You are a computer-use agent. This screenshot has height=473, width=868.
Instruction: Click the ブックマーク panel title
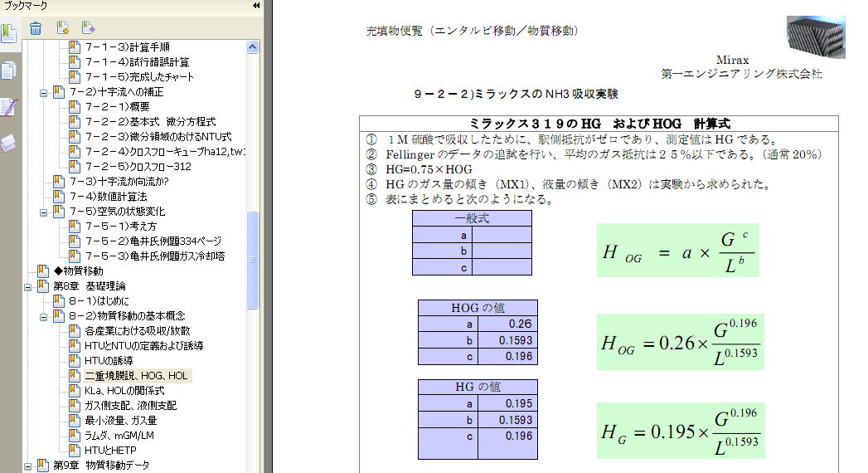[26, 6]
